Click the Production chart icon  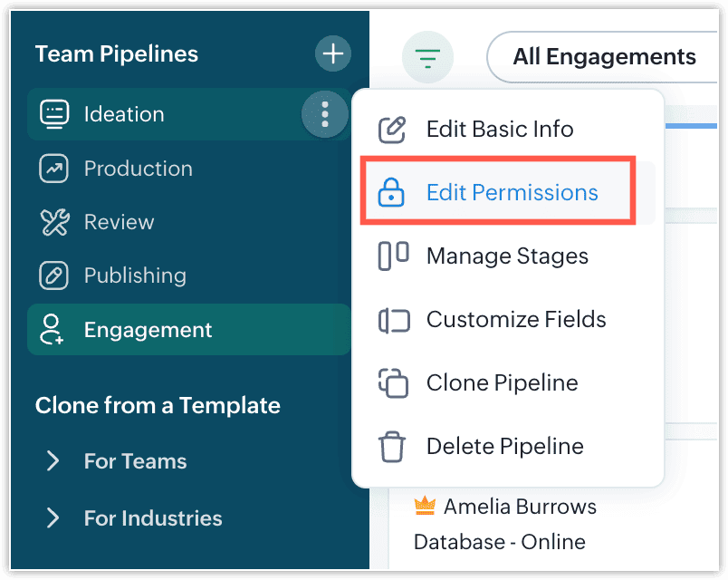point(54,169)
